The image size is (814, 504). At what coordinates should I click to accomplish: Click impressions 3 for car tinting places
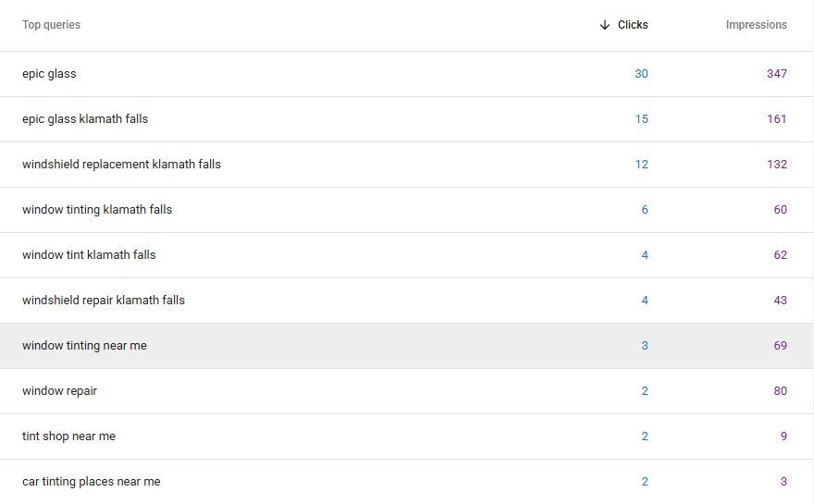coord(783,482)
